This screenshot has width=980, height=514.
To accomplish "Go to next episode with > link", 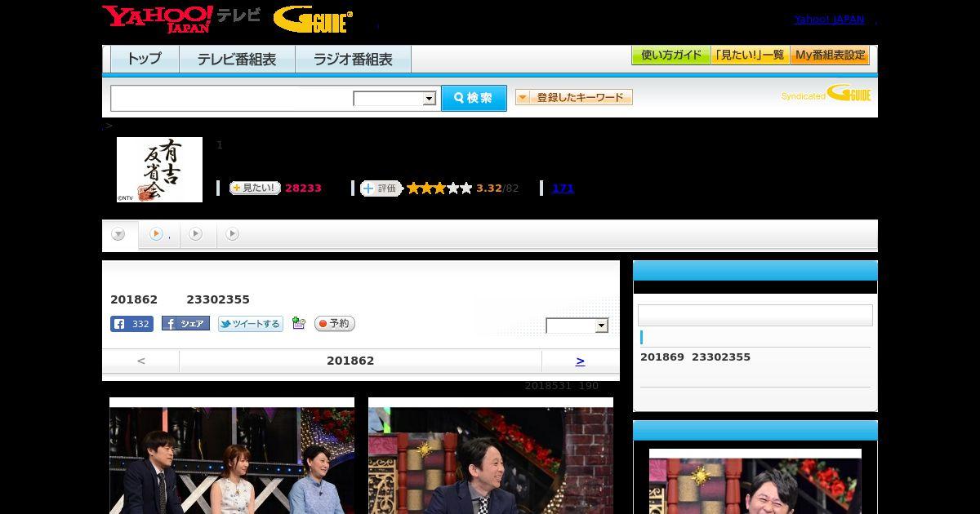I will [580, 361].
